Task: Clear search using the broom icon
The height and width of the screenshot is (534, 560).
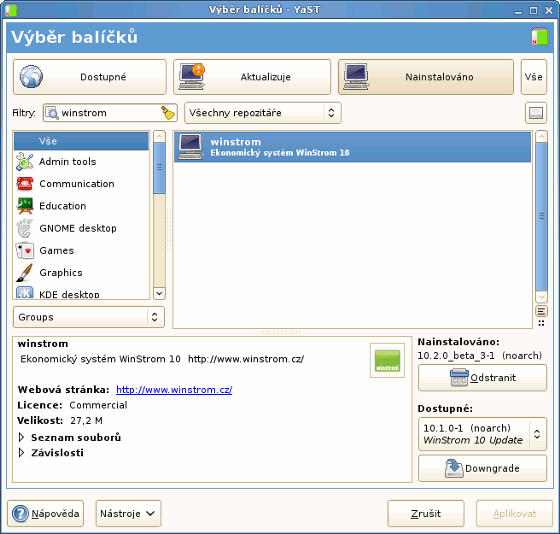Action: [168, 113]
